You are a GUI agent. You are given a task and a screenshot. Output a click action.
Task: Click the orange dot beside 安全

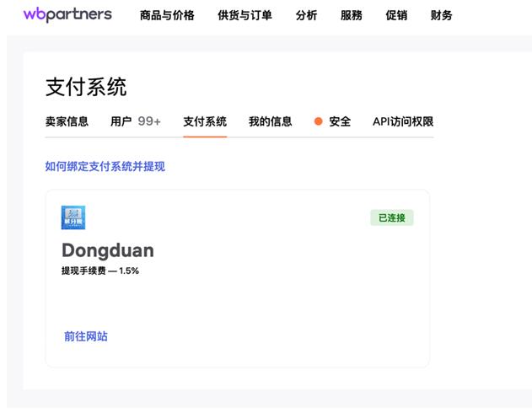(318, 121)
